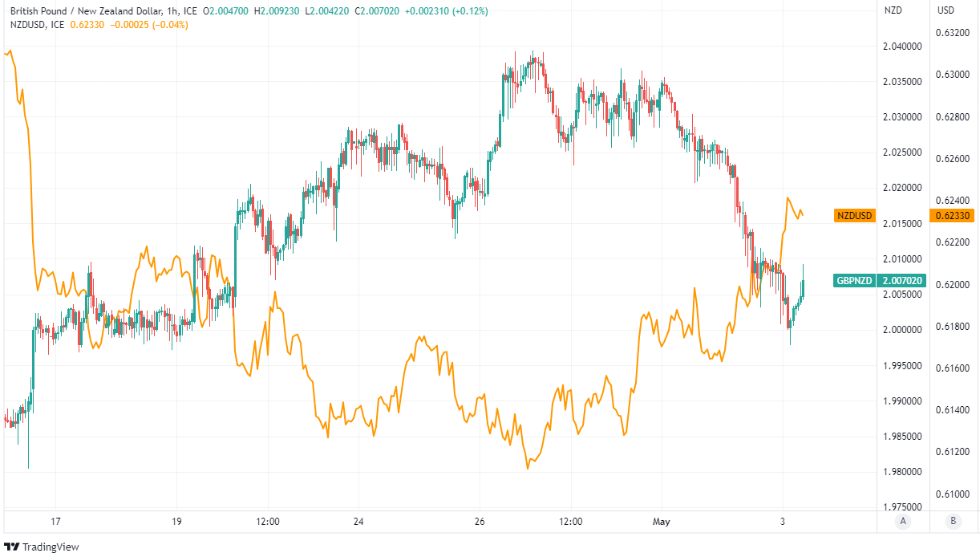Click the USD price axis header

[x=946, y=10]
